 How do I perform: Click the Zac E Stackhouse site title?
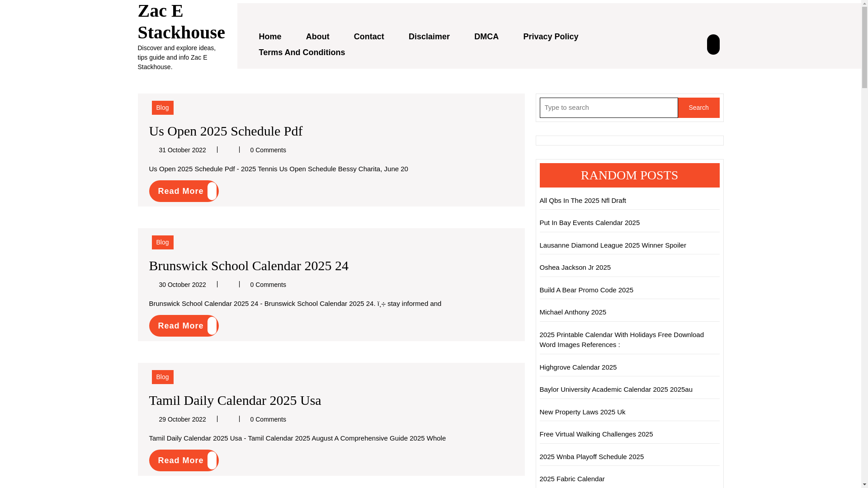tap(181, 21)
